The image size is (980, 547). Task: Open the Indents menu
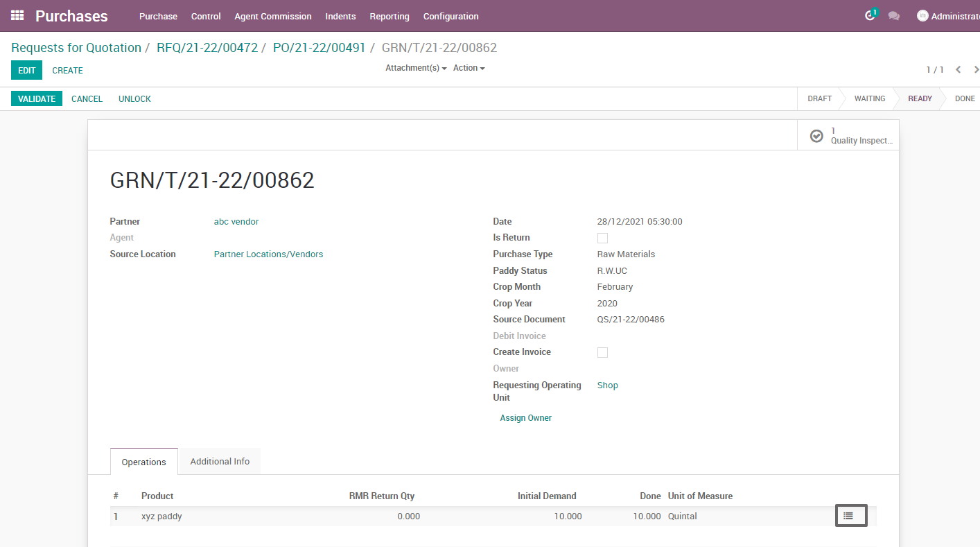(340, 16)
